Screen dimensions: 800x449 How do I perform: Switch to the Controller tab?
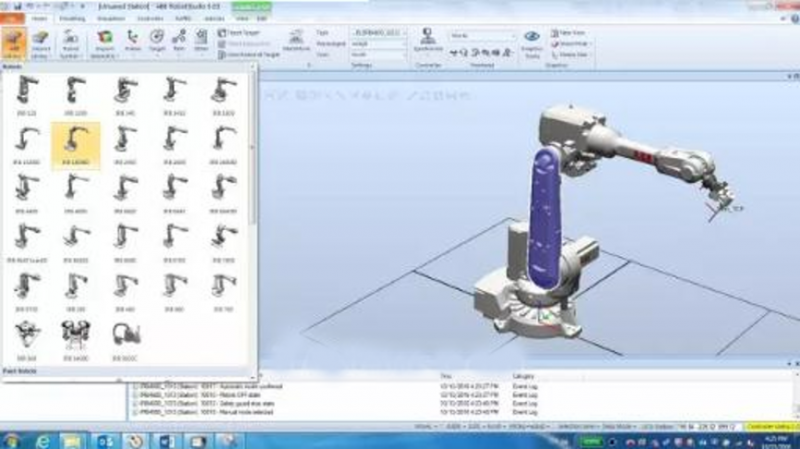150,19
